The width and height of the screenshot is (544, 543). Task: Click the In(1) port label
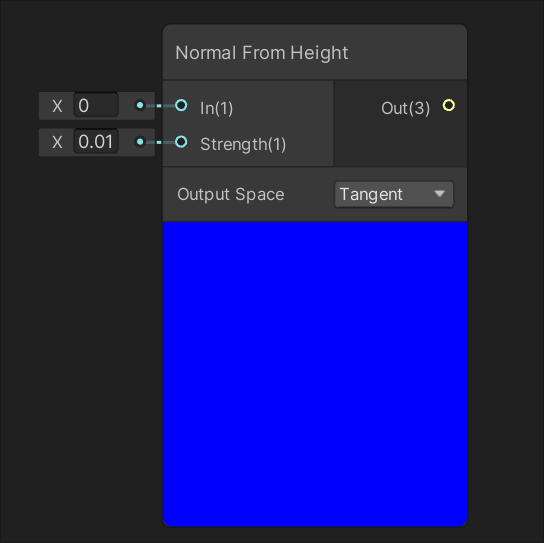click(216, 108)
